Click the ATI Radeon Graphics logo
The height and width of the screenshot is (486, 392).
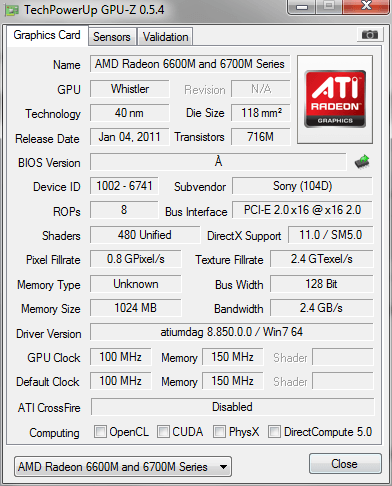[x=335, y=99]
